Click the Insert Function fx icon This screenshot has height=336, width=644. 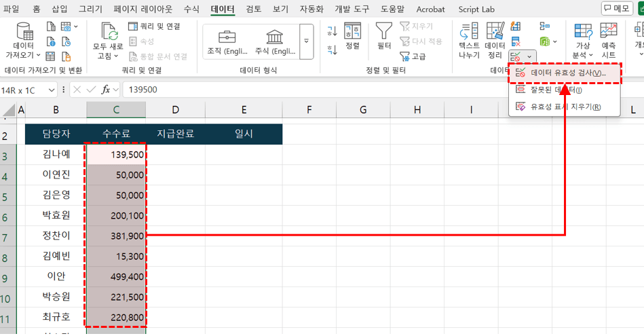pos(105,90)
